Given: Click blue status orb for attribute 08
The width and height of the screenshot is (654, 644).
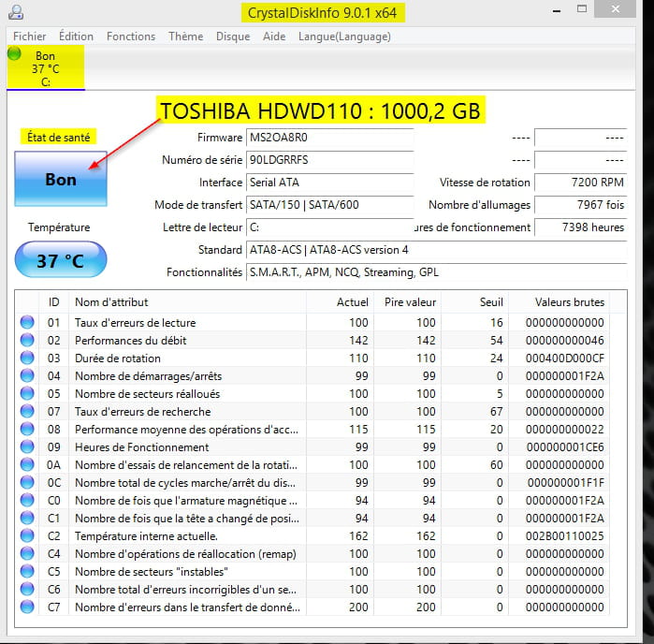Looking at the screenshot, I should coord(27,429).
